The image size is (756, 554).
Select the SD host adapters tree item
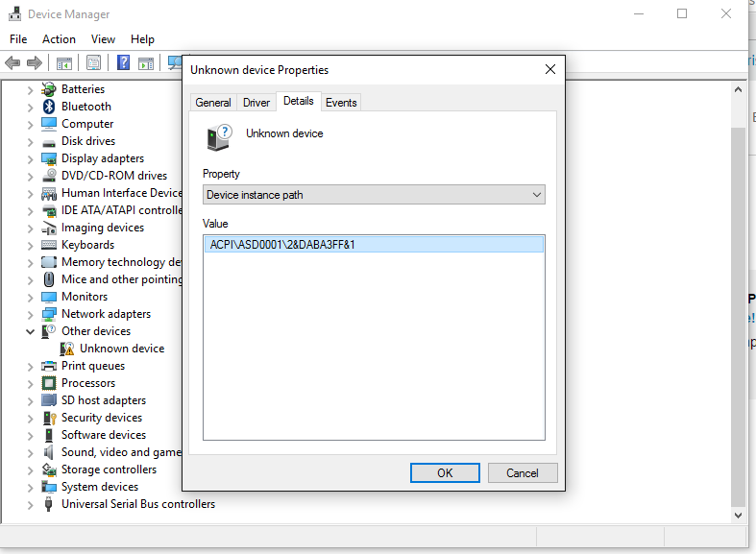104,400
